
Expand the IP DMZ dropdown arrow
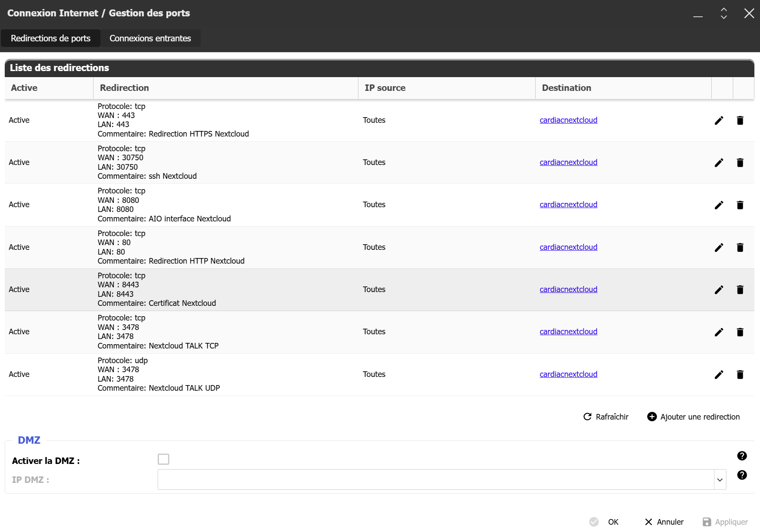720,480
